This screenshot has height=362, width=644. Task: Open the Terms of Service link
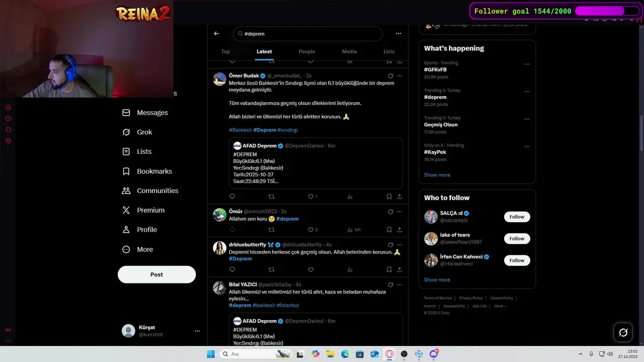[x=438, y=298]
